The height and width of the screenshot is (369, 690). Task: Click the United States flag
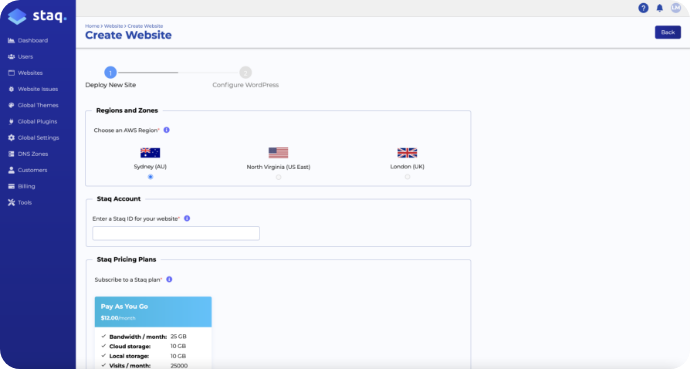279,153
